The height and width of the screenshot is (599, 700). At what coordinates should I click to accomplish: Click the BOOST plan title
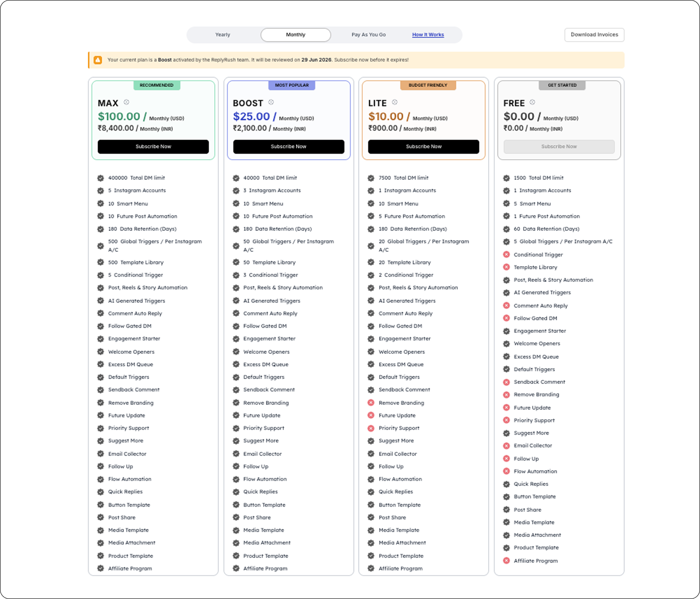248,103
